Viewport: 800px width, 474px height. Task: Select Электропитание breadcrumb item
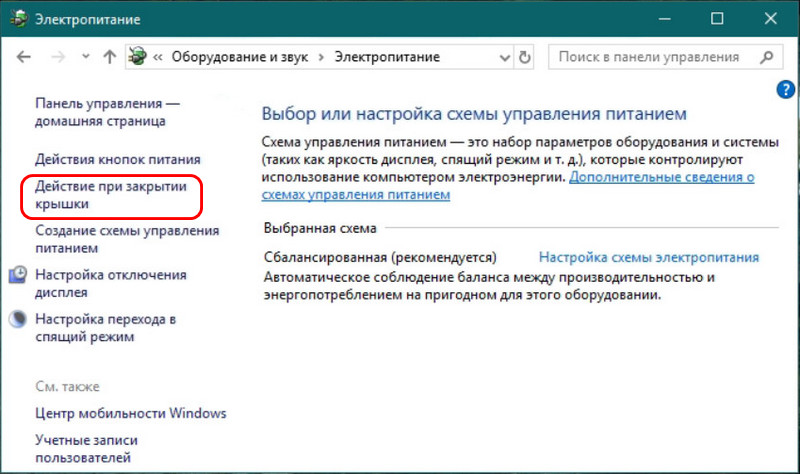pos(386,58)
